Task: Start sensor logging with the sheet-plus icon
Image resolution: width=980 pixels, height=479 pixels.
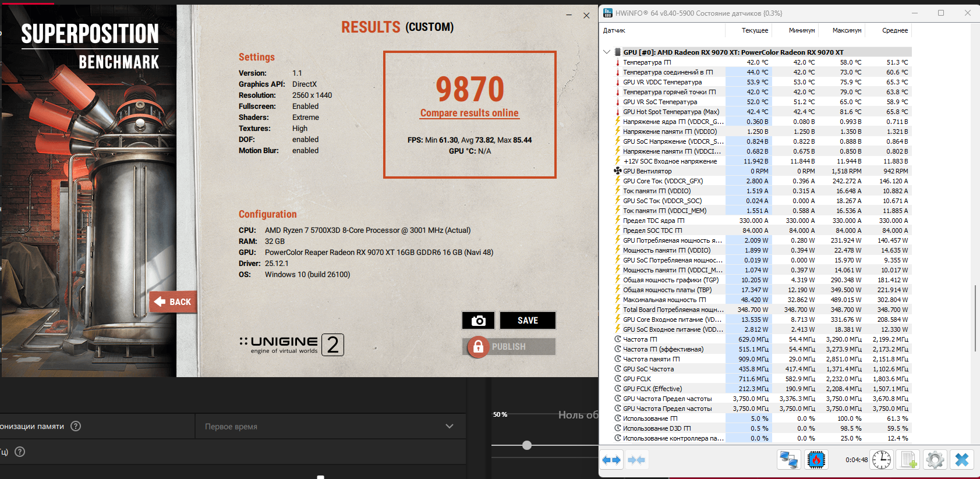Action: click(x=908, y=460)
